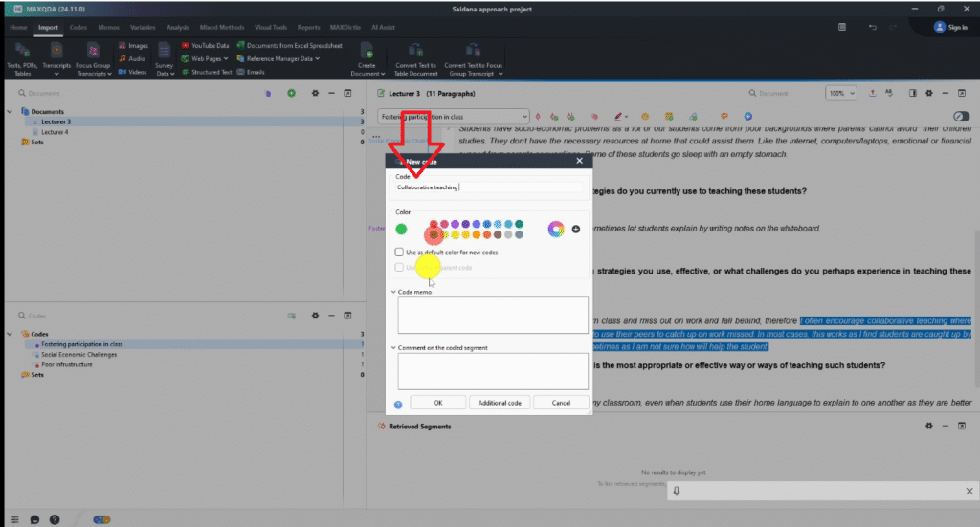Viewport: 980px width, 527px height.
Task: Select the large green color swatch
Action: click(402, 229)
